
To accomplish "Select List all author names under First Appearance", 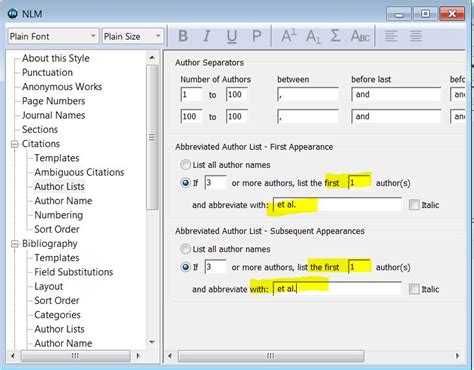I will [185, 165].
